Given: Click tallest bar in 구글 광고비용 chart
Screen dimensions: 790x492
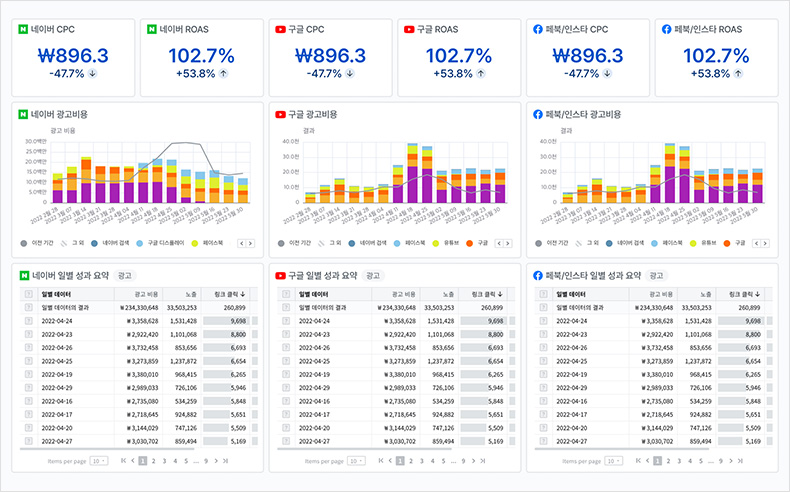Looking at the screenshot, I should (x=413, y=173).
